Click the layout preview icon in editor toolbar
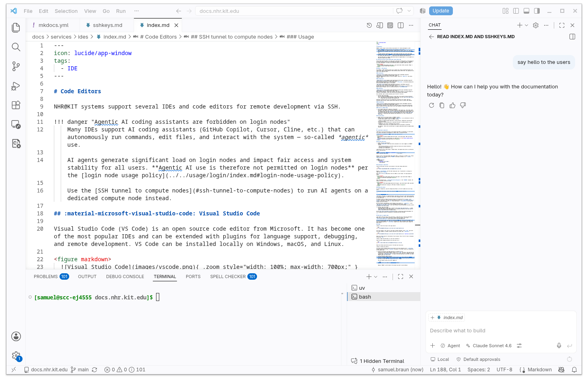This screenshot has width=588, height=387. (390, 25)
